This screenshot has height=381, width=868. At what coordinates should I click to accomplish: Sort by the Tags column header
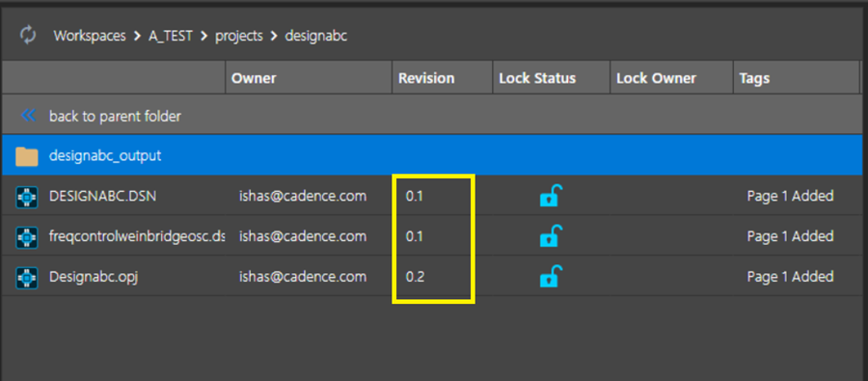tap(796, 78)
